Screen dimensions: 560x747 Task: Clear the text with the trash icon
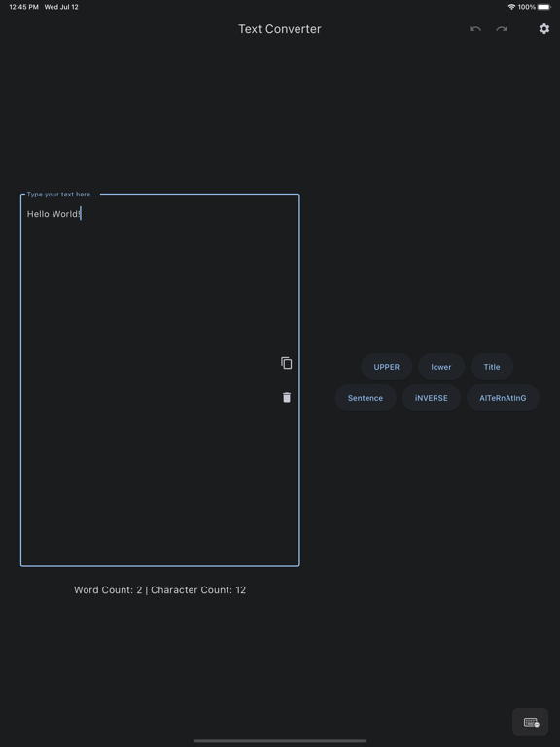pos(287,397)
